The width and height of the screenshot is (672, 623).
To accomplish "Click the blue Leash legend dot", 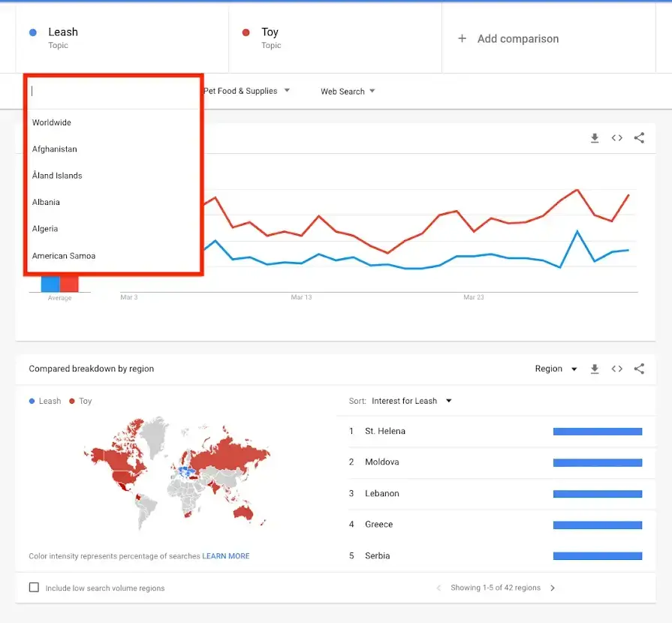I will point(32,401).
